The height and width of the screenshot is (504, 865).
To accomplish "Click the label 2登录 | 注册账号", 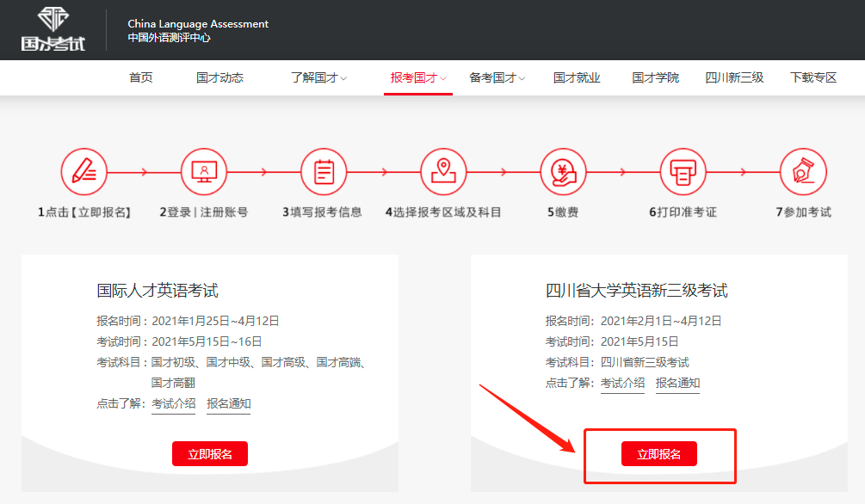I will tap(204, 212).
